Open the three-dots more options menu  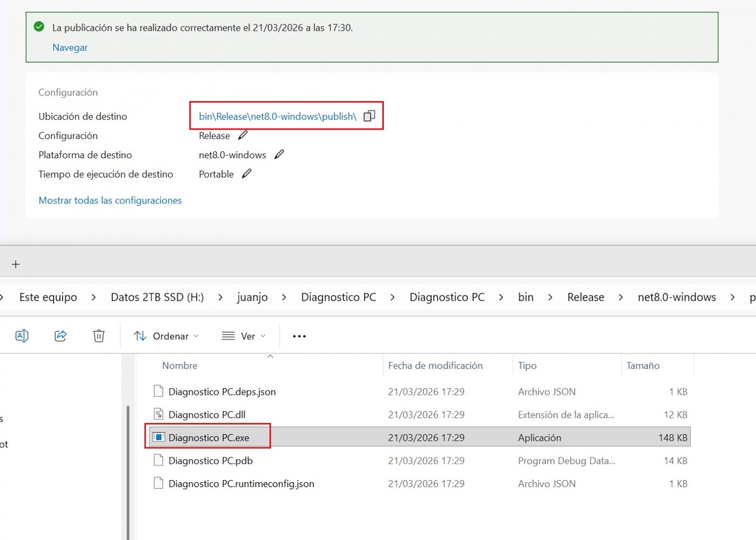[299, 336]
